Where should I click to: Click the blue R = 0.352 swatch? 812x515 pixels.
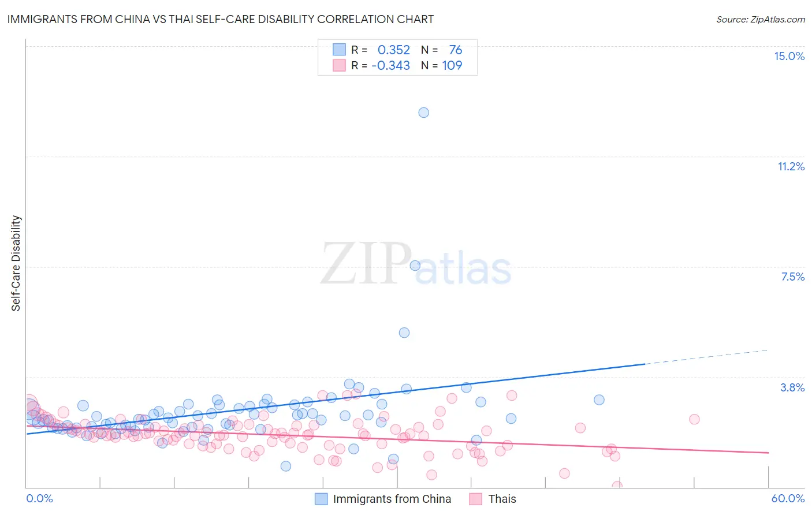click(x=339, y=50)
